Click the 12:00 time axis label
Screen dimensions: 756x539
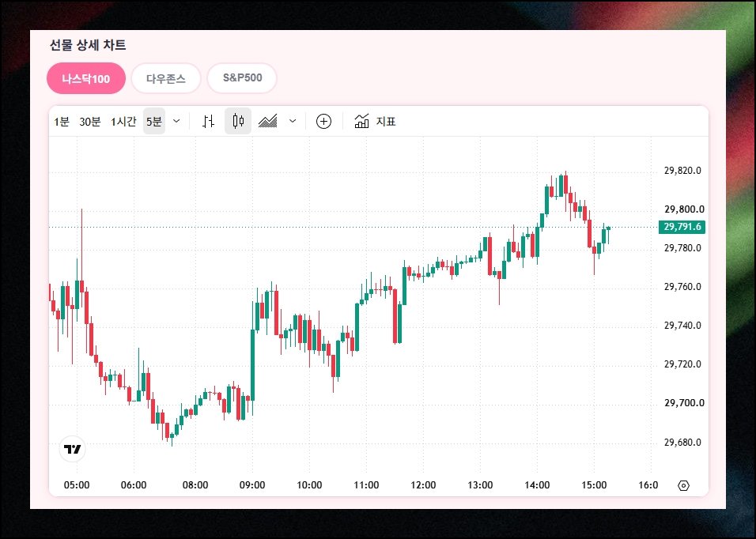pos(423,485)
